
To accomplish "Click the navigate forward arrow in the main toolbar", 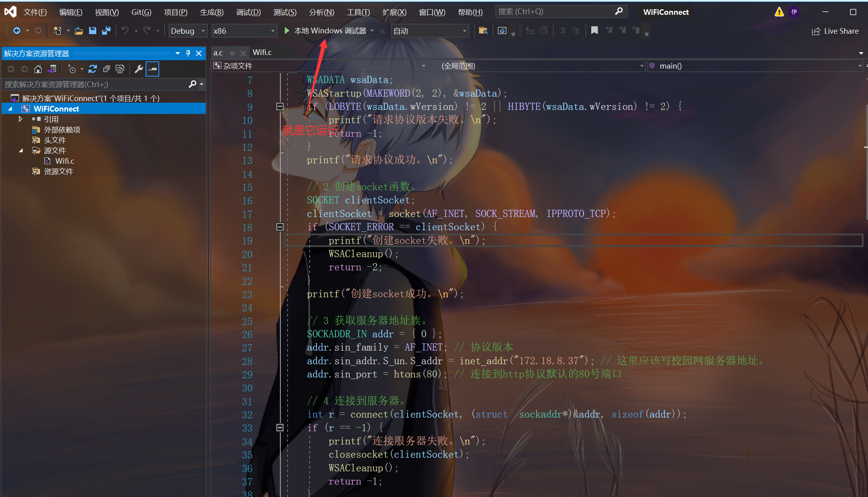I will point(38,30).
